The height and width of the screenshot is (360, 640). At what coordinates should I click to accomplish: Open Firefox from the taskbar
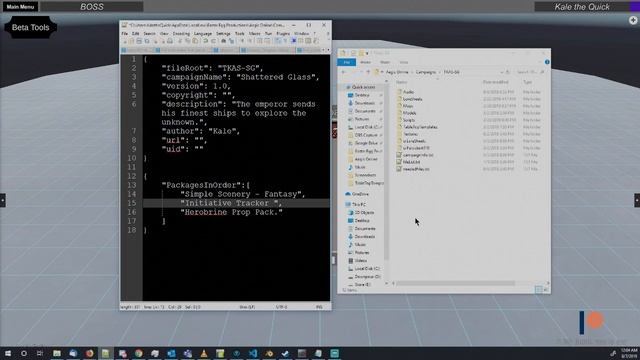[x=89, y=353]
